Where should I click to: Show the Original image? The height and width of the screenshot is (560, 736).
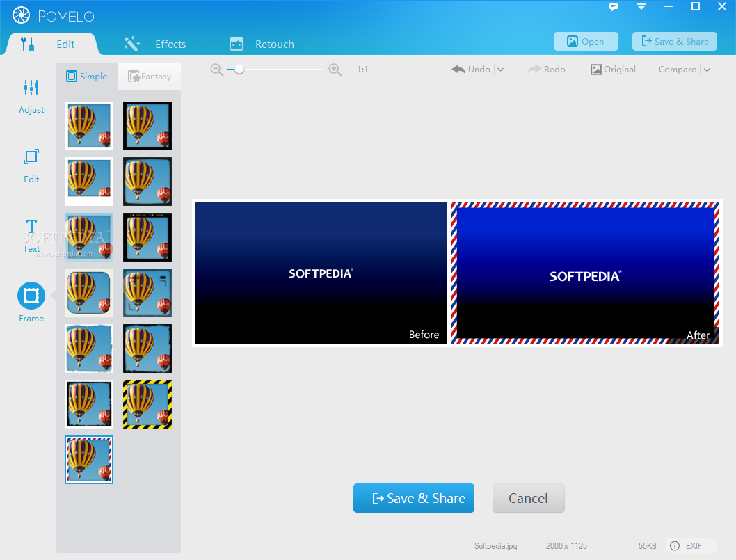(x=613, y=70)
